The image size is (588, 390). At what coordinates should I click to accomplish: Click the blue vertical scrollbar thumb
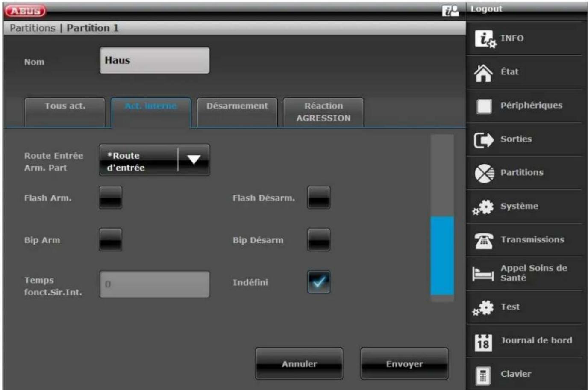pos(442,255)
